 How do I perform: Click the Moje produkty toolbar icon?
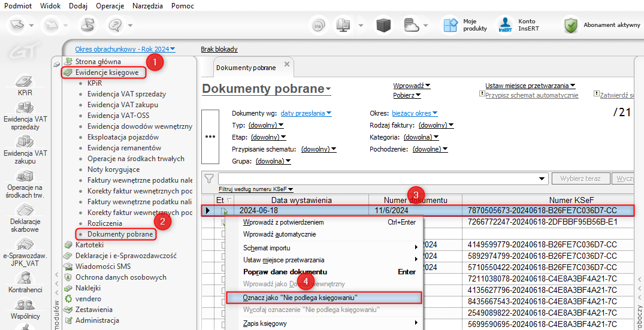tap(451, 25)
